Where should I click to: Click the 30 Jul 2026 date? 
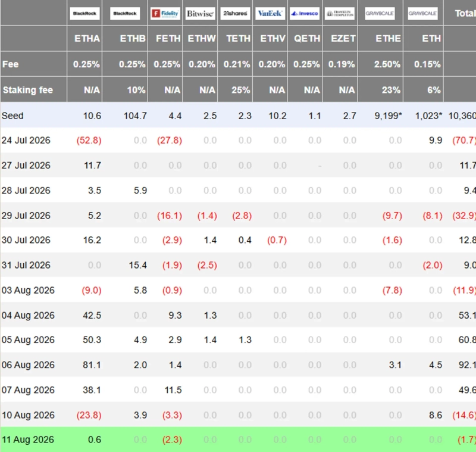(x=26, y=240)
